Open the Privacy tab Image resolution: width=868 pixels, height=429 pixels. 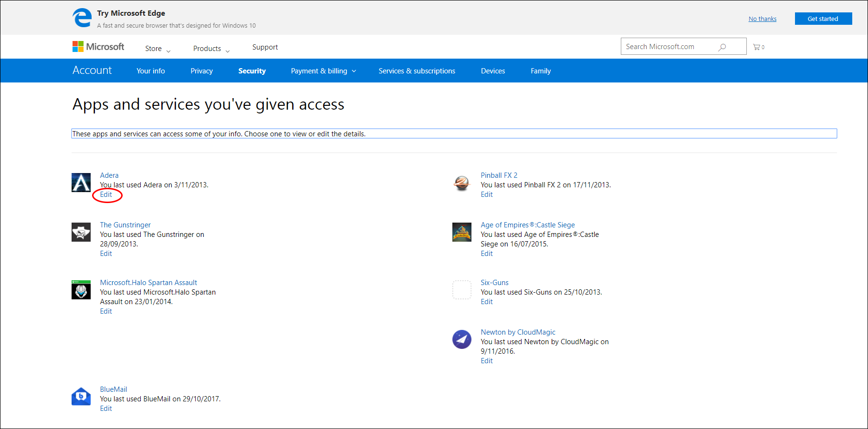pos(202,71)
